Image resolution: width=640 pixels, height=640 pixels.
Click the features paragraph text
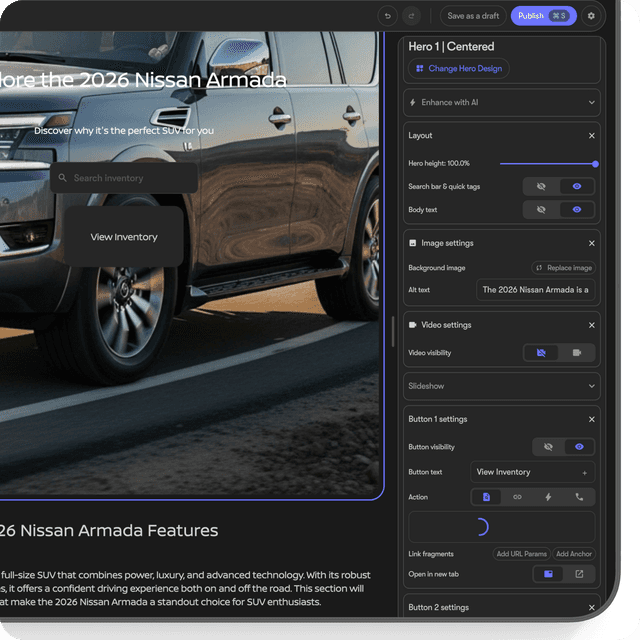pos(185,589)
